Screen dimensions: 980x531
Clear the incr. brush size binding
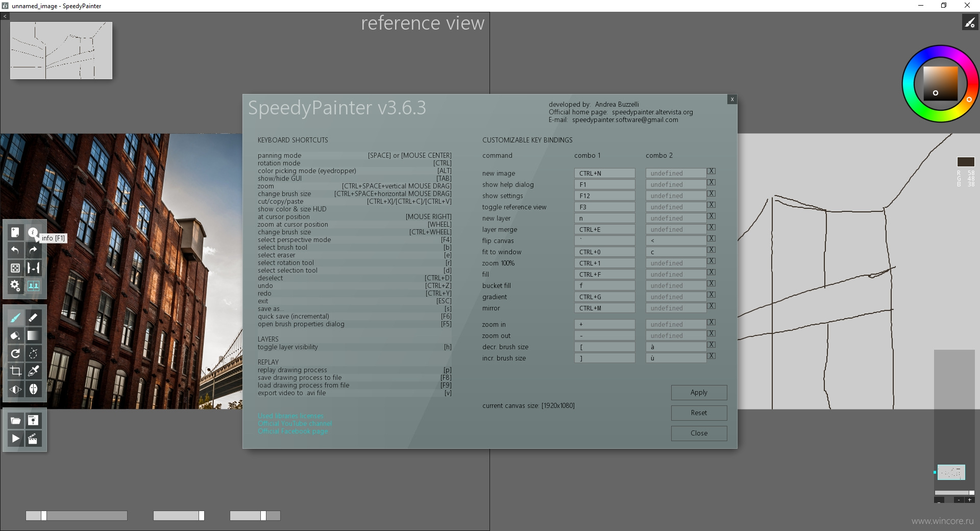(x=711, y=356)
